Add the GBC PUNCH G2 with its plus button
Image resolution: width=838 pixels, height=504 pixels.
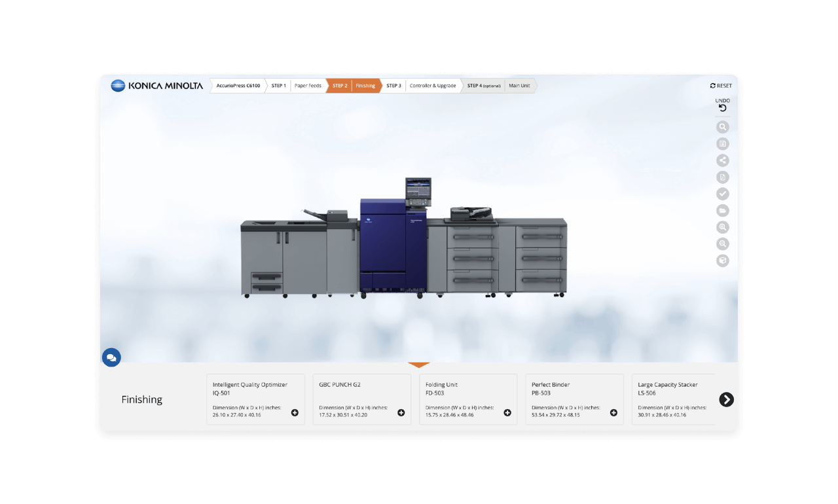pos(401,412)
